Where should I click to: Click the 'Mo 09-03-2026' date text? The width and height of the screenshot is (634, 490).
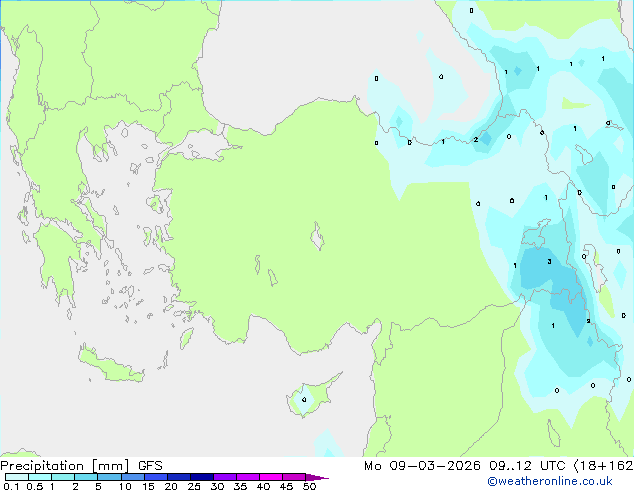click(x=422, y=466)
